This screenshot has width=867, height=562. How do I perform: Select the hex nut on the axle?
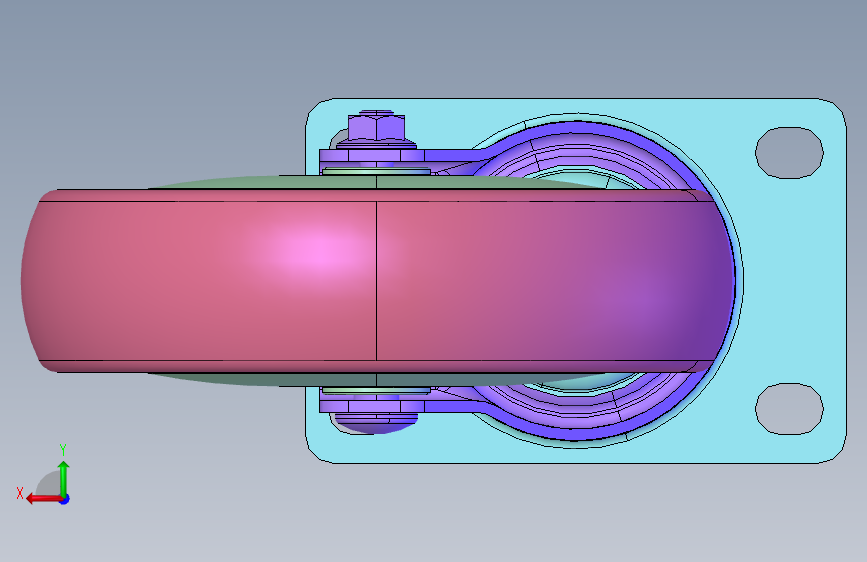tap(377, 129)
